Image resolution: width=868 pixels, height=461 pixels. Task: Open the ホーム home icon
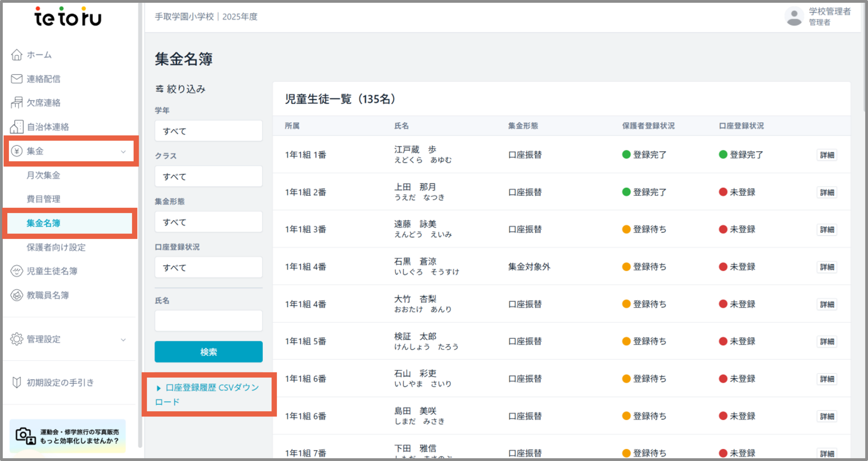point(16,55)
